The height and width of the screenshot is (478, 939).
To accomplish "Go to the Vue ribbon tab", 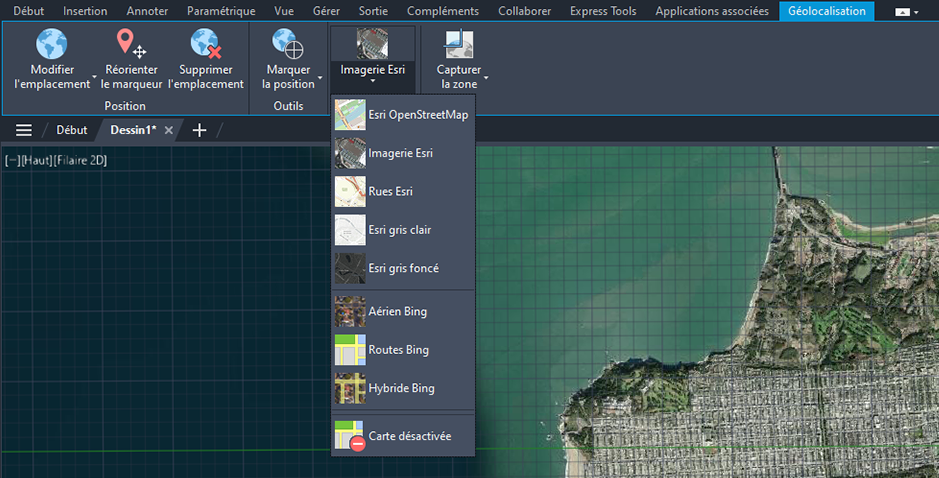I will tap(284, 11).
